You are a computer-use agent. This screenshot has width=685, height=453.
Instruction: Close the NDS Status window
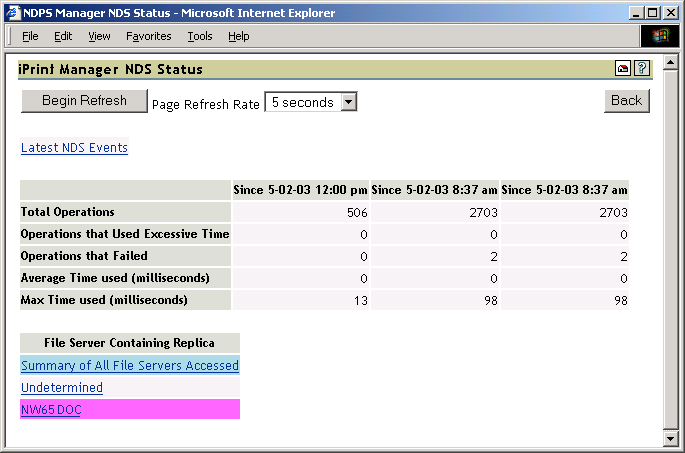(x=671, y=13)
